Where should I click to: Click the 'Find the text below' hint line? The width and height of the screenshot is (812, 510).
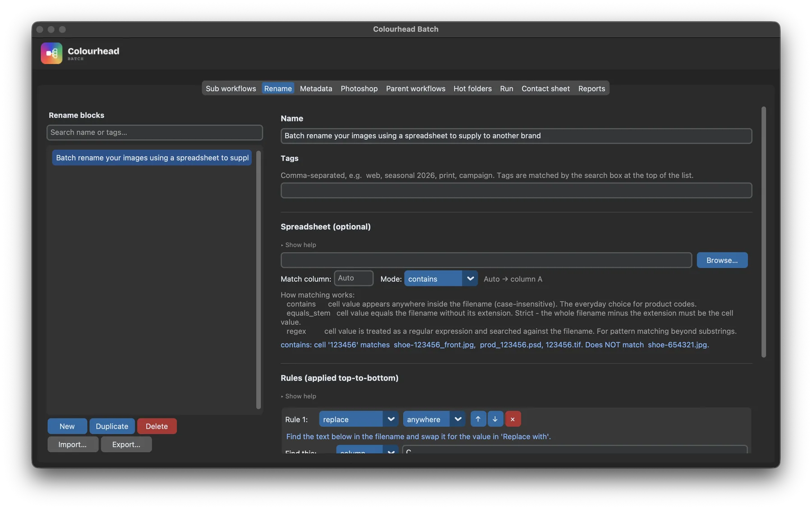pyautogui.click(x=419, y=436)
